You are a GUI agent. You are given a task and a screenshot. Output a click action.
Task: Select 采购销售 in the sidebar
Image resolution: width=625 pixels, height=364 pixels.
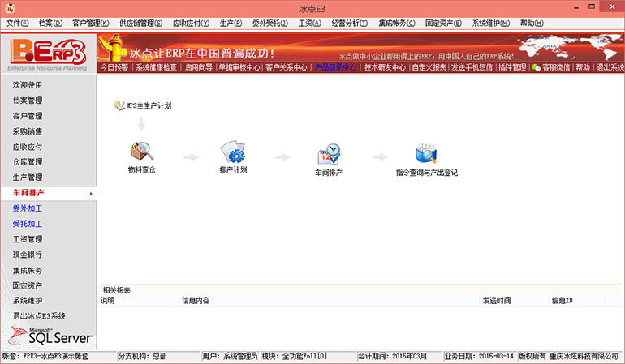27,131
